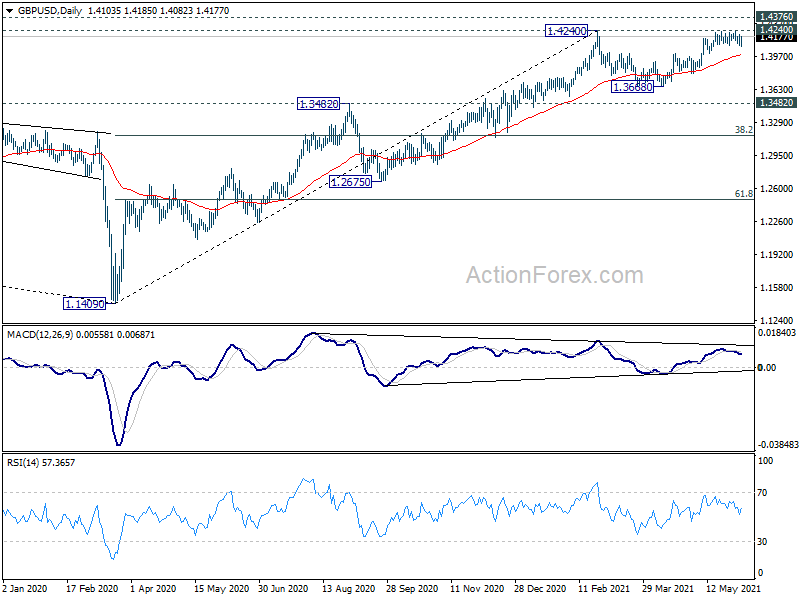Select the 1.26750 low price label
This screenshot has height=600, width=800.
351,182
